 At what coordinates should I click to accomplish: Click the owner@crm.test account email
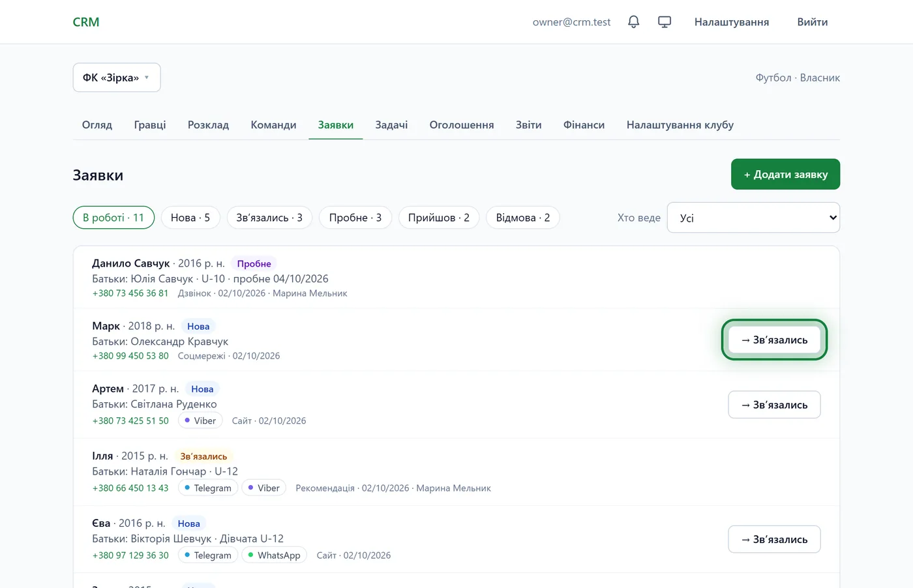pyautogui.click(x=572, y=22)
